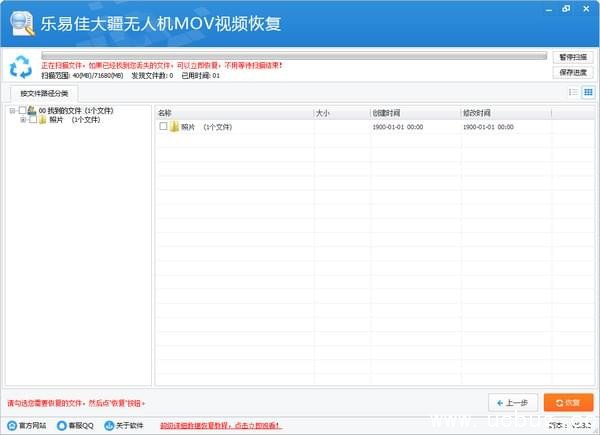Click the 照片 folder icon in file list
This screenshot has height=435, width=600.
pyautogui.click(x=174, y=127)
